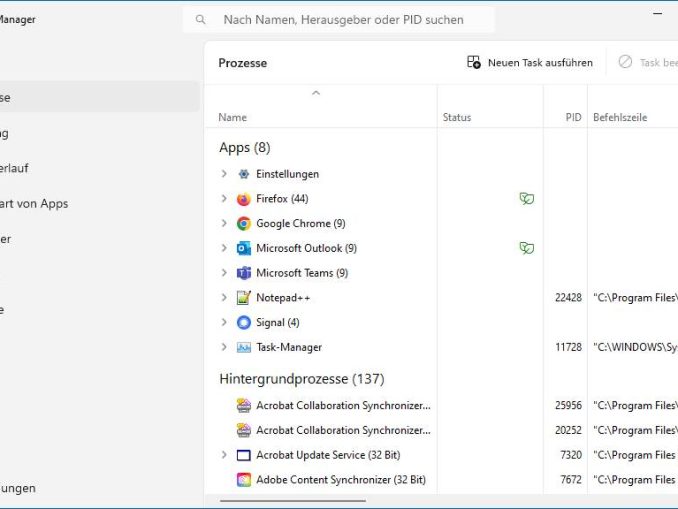Click the Task-Manager process icon
Image resolution: width=678 pixels, height=509 pixels.
pos(244,347)
